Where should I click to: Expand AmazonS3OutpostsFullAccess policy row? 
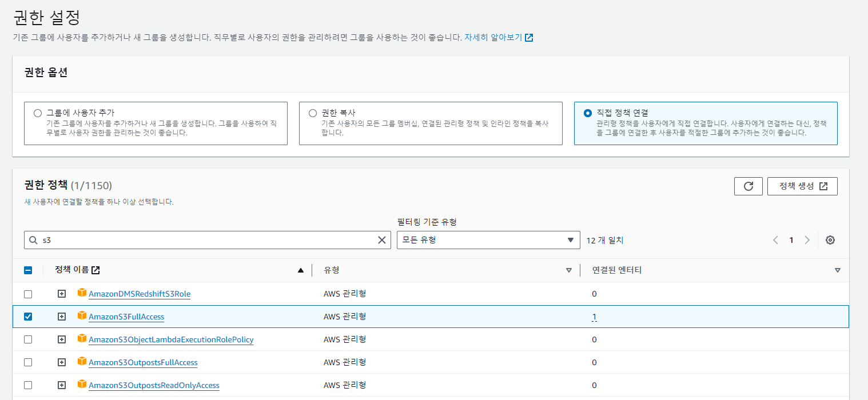pos(62,362)
